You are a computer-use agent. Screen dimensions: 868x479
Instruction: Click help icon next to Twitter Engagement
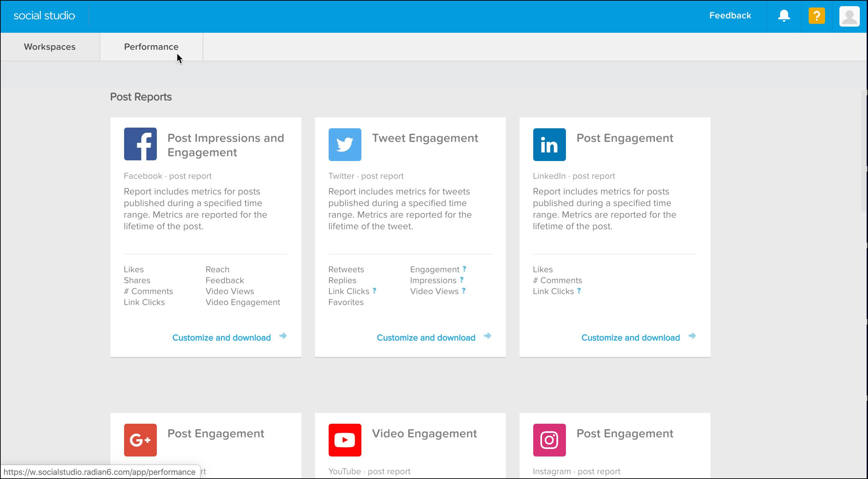464,269
